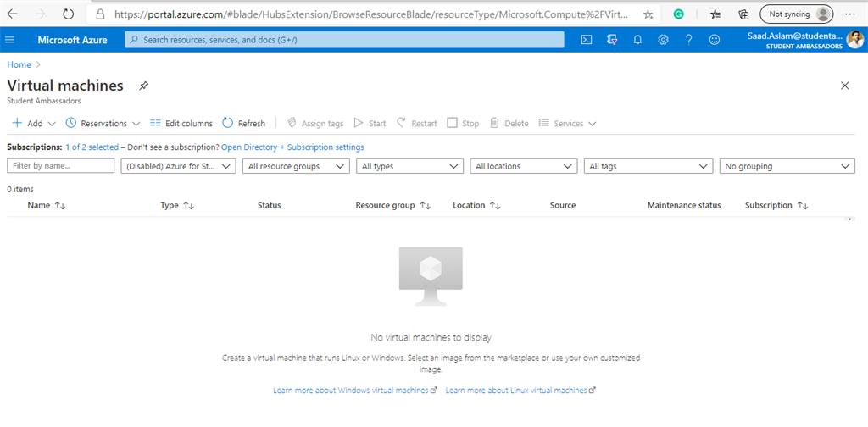The height and width of the screenshot is (427, 868).
Task: Open the portal settings gear
Action: click(x=663, y=40)
